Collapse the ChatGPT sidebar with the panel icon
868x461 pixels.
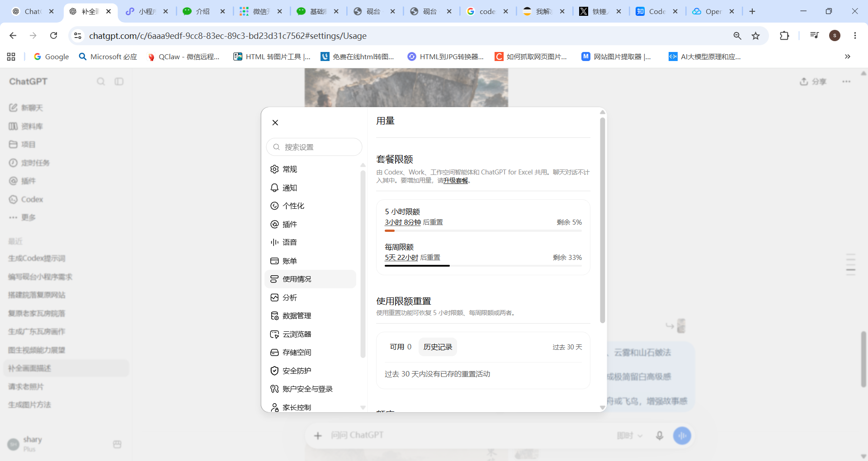pos(119,81)
